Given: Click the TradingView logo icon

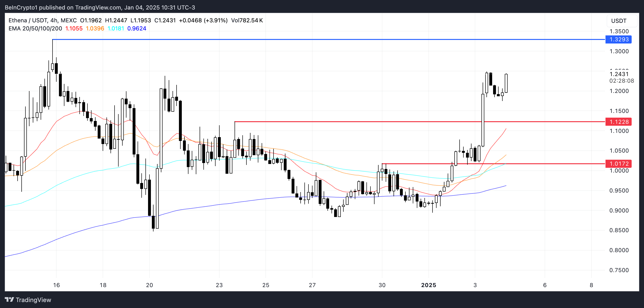Looking at the screenshot, I should click(x=9, y=299).
